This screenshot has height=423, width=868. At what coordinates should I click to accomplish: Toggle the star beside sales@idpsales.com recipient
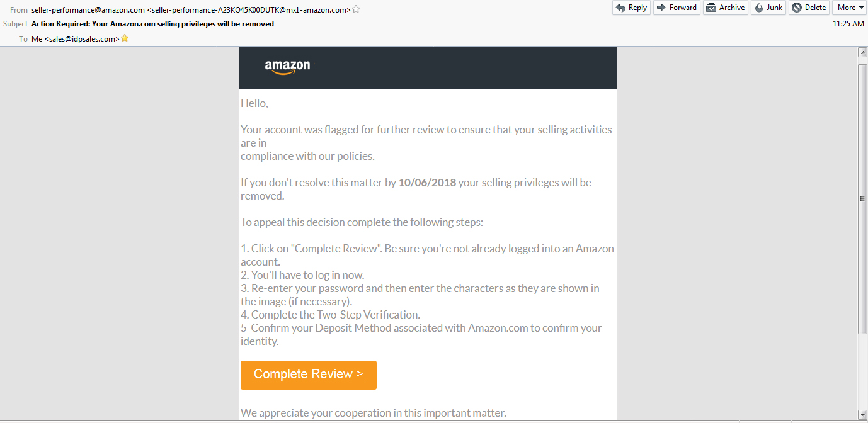[x=125, y=38]
